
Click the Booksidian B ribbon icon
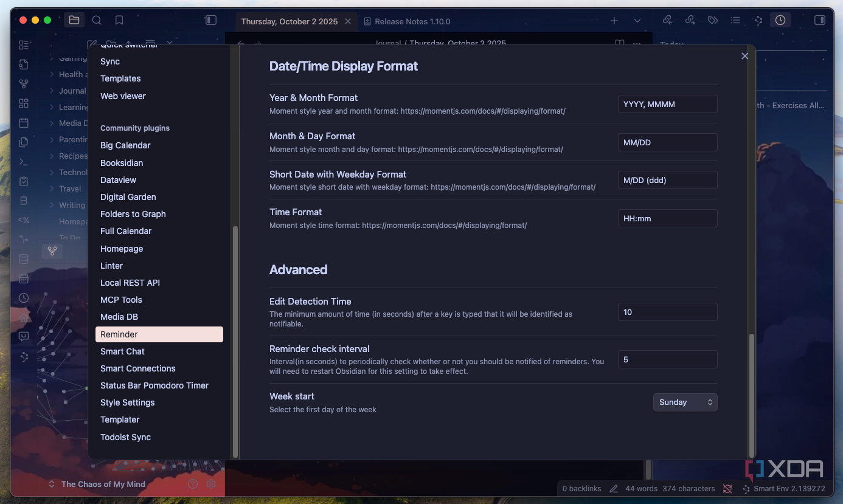pyautogui.click(x=24, y=201)
